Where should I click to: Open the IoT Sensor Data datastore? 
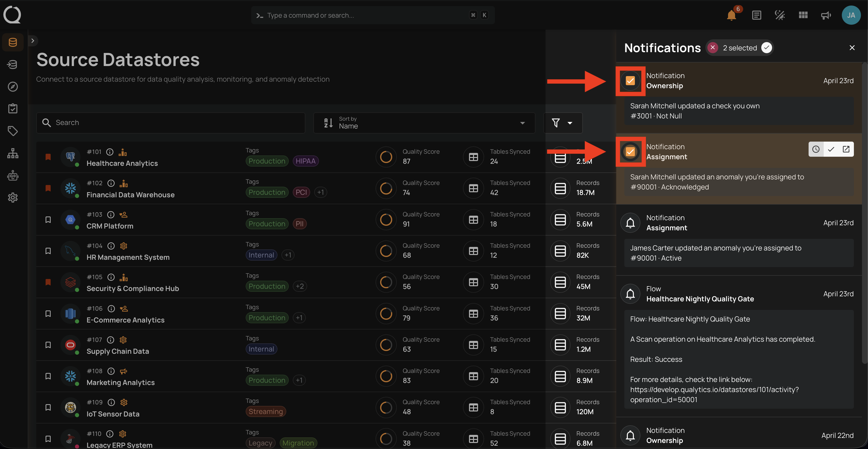click(x=113, y=414)
